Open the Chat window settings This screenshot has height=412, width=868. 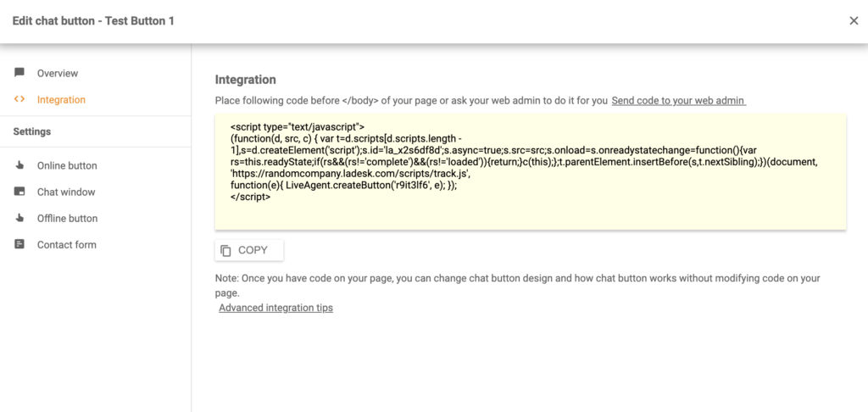click(66, 192)
